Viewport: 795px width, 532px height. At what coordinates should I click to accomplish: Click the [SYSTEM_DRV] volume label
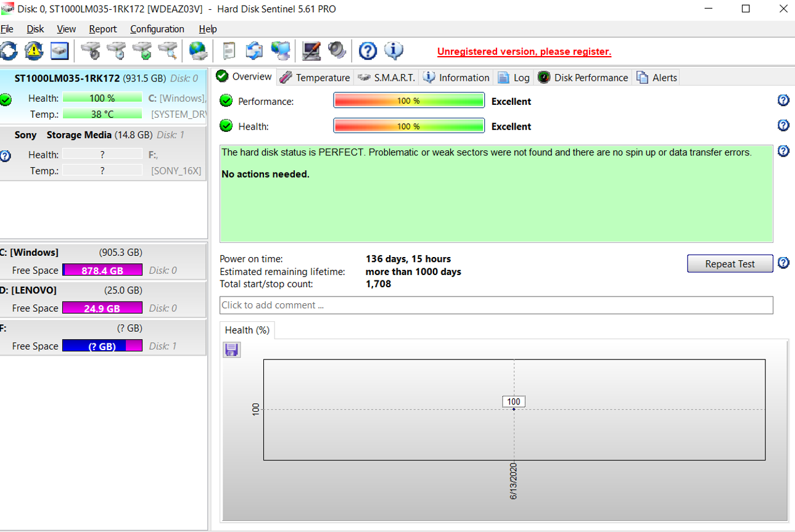pos(179,114)
